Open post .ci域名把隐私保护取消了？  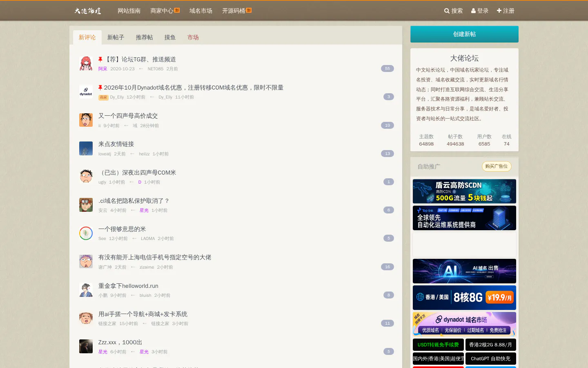(x=134, y=201)
